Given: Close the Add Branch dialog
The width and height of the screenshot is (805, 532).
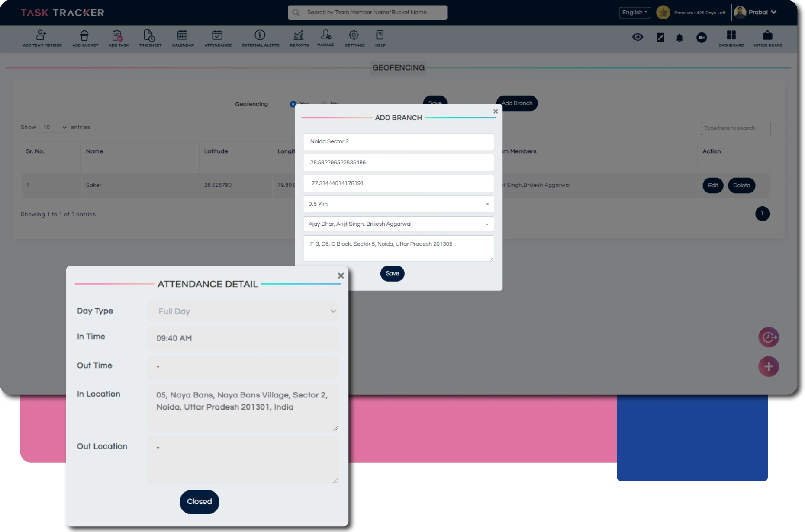Looking at the screenshot, I should pyautogui.click(x=496, y=112).
